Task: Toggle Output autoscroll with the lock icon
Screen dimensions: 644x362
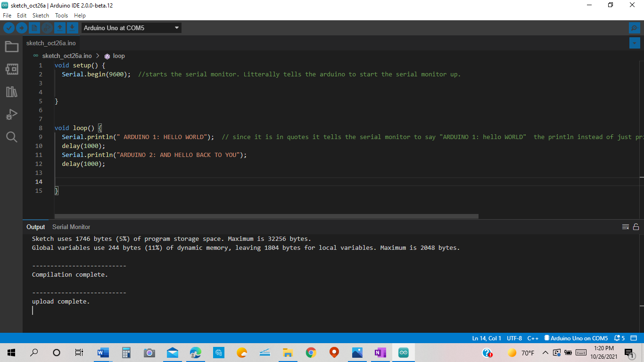Action: pos(636,227)
